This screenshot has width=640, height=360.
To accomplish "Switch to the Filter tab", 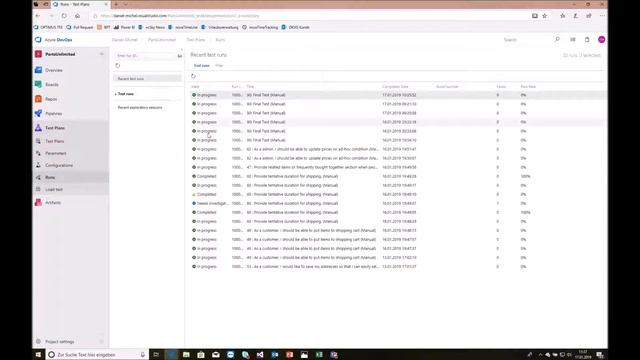I will point(219,65).
